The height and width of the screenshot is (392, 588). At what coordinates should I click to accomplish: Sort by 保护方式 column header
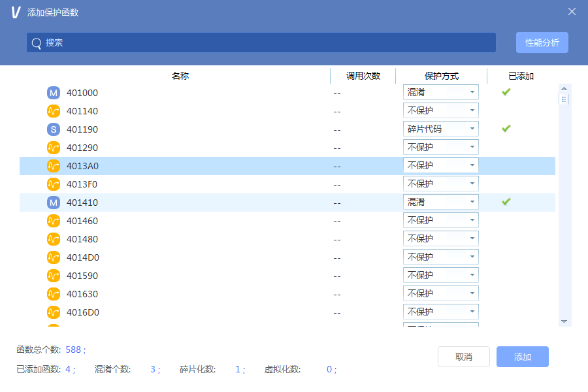(x=442, y=76)
